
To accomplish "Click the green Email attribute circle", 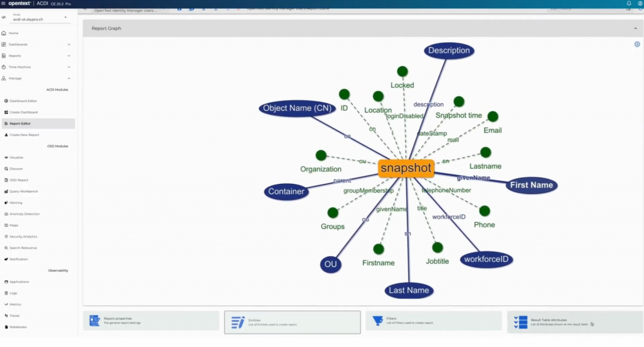I will click(x=493, y=117).
